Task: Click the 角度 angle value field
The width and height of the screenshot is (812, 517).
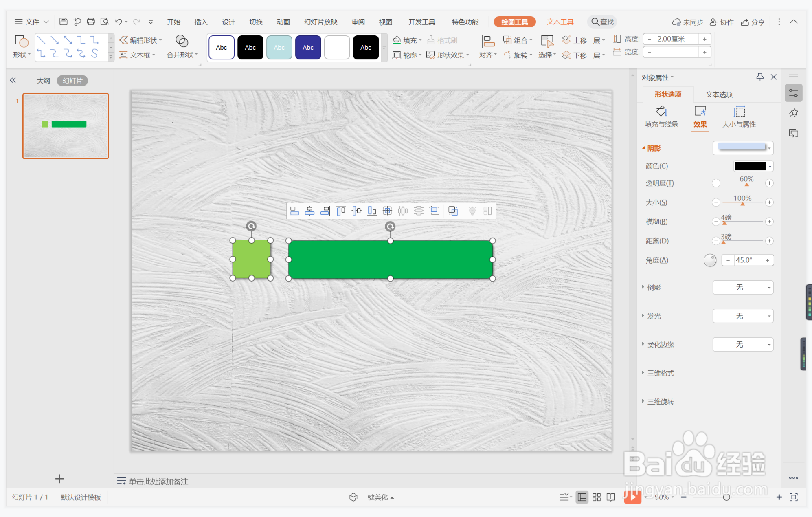Action: coord(747,260)
